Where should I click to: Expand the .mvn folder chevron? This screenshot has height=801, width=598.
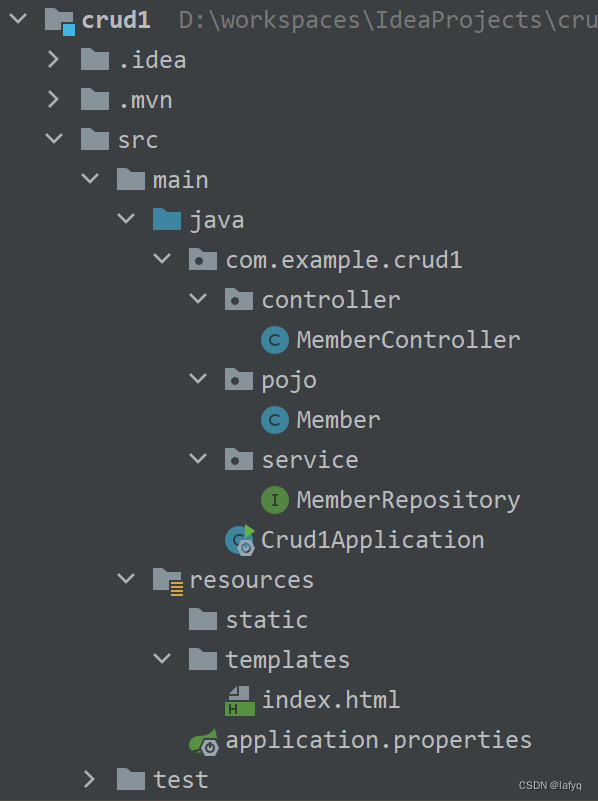[x=53, y=100]
